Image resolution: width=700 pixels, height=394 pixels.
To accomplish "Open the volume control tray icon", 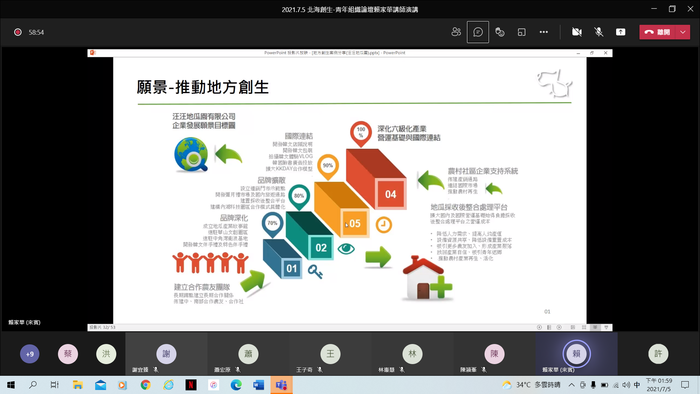I will click(626, 385).
